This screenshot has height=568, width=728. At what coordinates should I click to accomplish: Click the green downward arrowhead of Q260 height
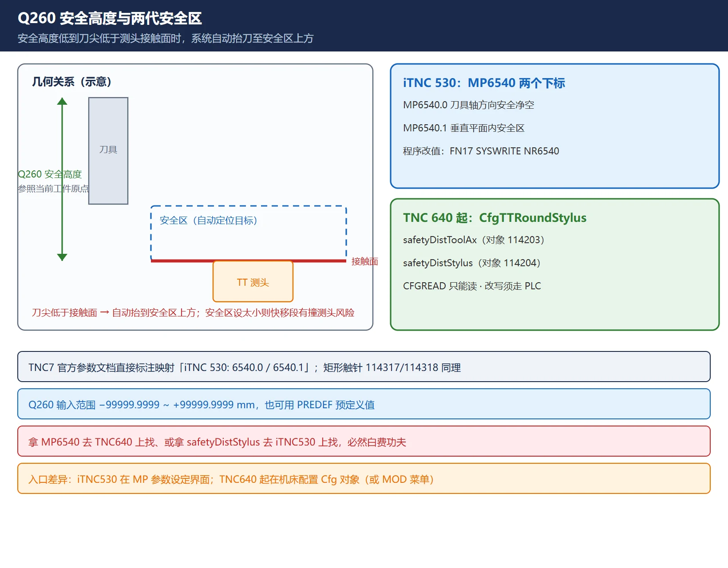(62, 257)
